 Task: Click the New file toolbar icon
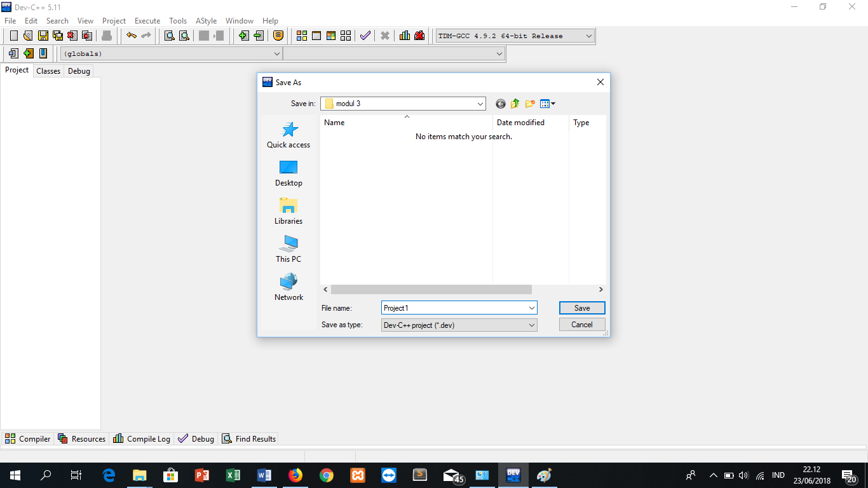[x=13, y=36]
